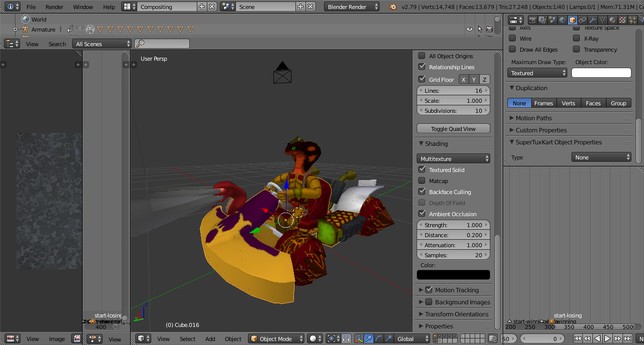The image size is (644, 345).
Task: Expand the Motion Paths panel
Action: tap(533, 118)
